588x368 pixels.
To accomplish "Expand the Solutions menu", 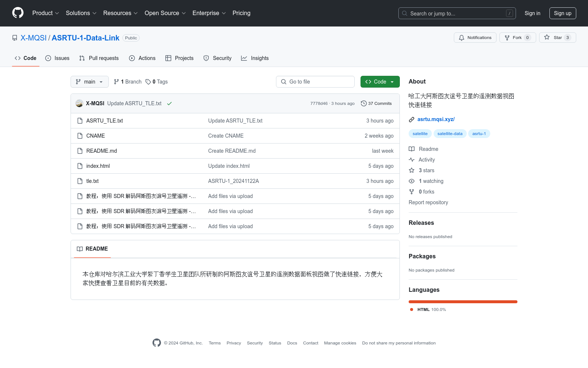I will pos(81,13).
